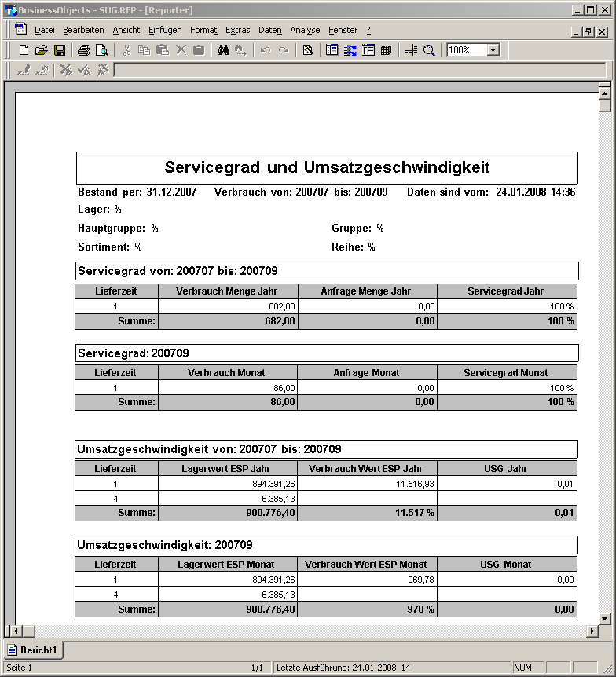616x677 pixels.
Task: Click the New document icon
Action: pos(24,50)
